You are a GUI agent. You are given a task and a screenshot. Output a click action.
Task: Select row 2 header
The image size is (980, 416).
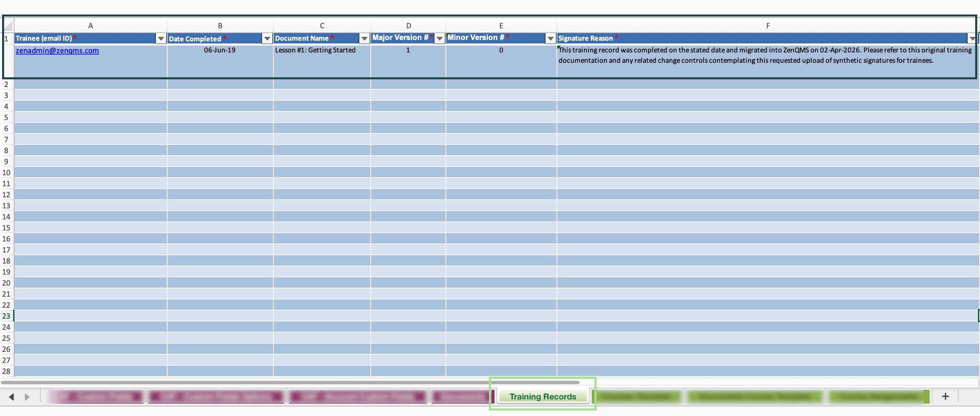click(7, 84)
